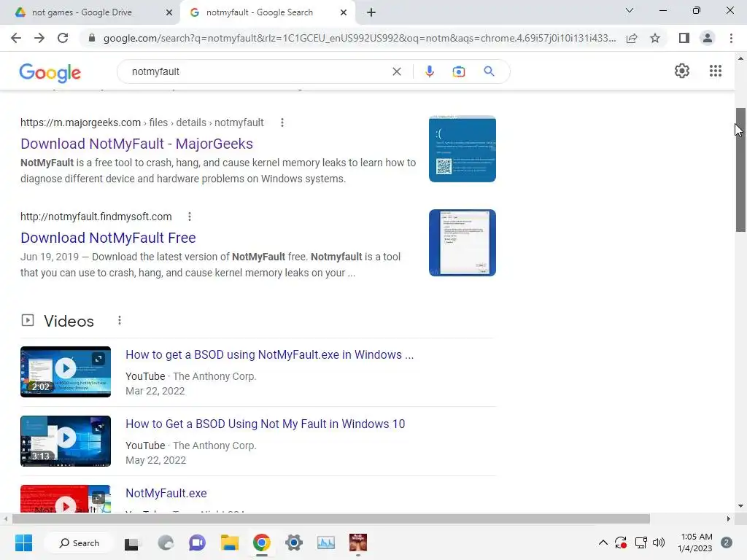Viewport: 747px width, 560px height.
Task: Switch to not games Google Drive tab
Action: (x=90, y=12)
